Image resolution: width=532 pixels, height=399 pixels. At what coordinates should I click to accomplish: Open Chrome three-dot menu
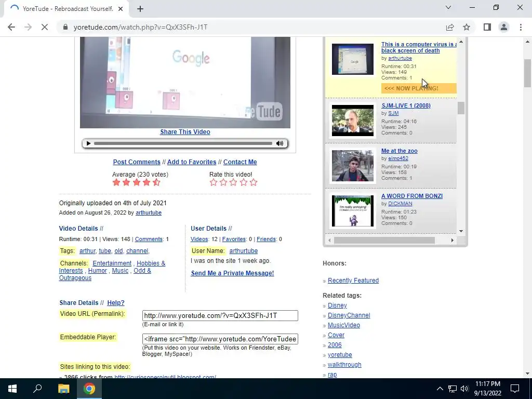click(x=521, y=27)
